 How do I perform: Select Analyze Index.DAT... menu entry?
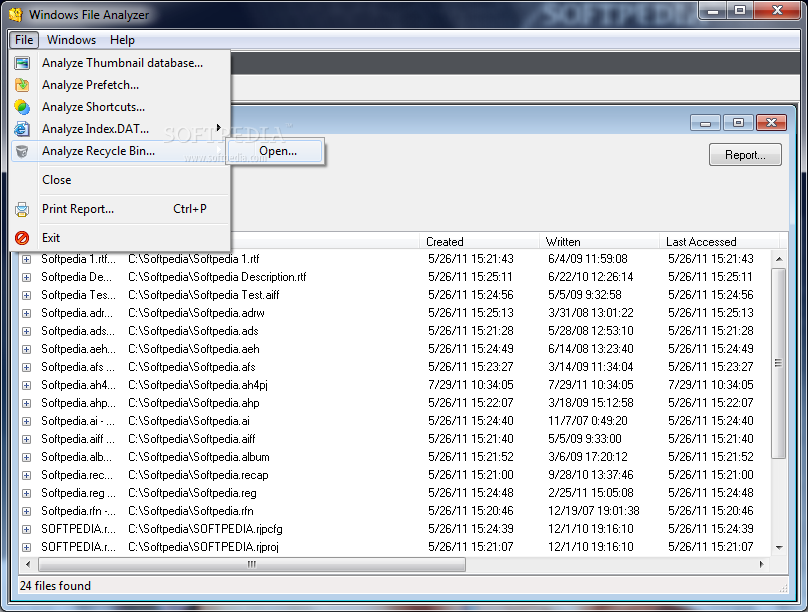[120, 129]
